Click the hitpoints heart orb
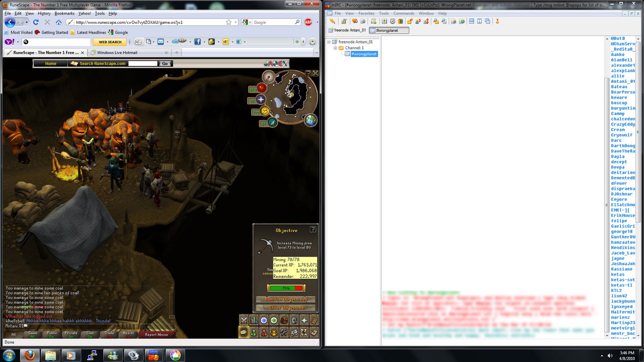The height and width of the screenshot is (362, 644). pyautogui.click(x=262, y=87)
